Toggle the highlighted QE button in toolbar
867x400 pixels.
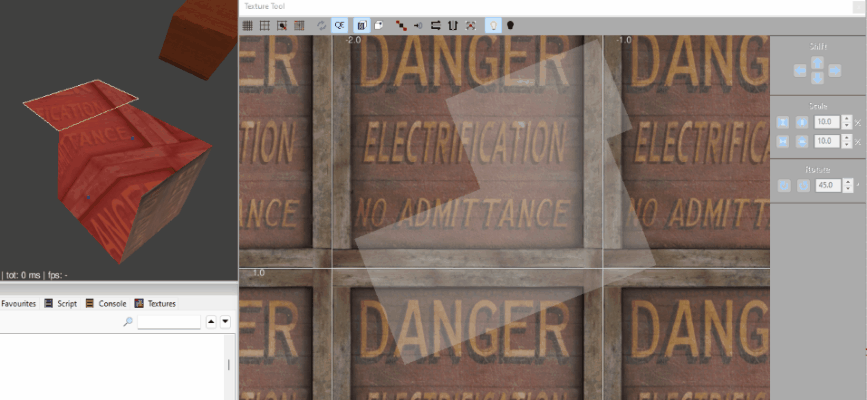[340, 25]
